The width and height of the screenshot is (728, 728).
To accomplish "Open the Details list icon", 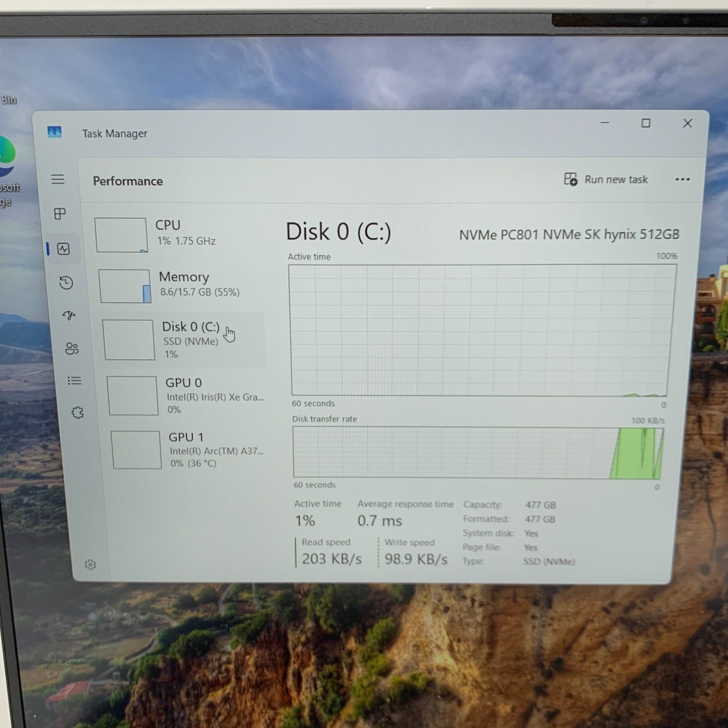I will pos(74,381).
